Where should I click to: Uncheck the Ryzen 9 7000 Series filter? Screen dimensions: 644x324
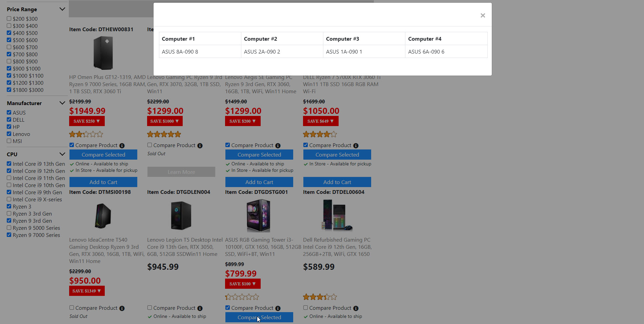9,235
